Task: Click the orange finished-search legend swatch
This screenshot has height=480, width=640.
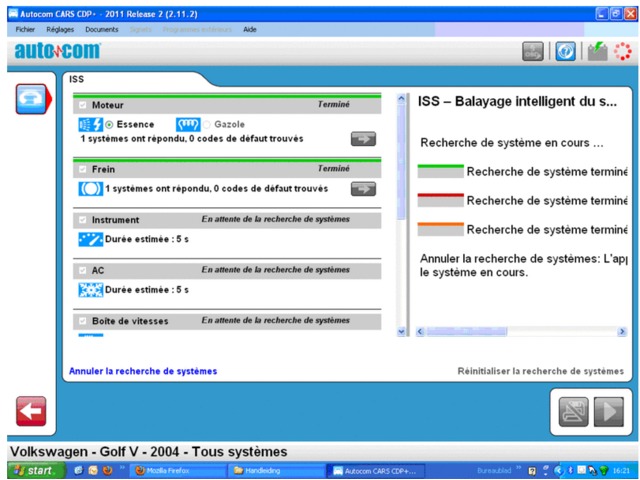Action: [x=440, y=229]
